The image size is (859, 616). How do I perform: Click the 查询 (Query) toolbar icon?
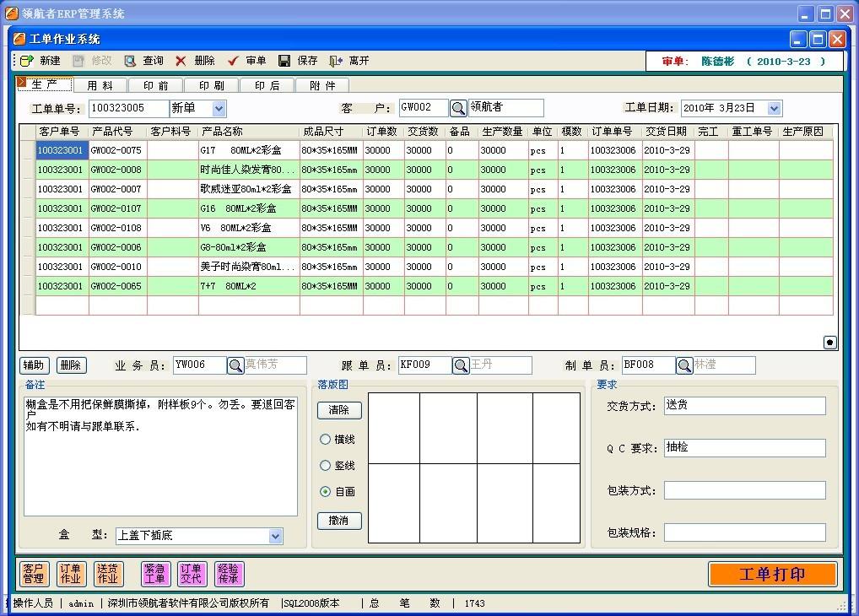130,61
